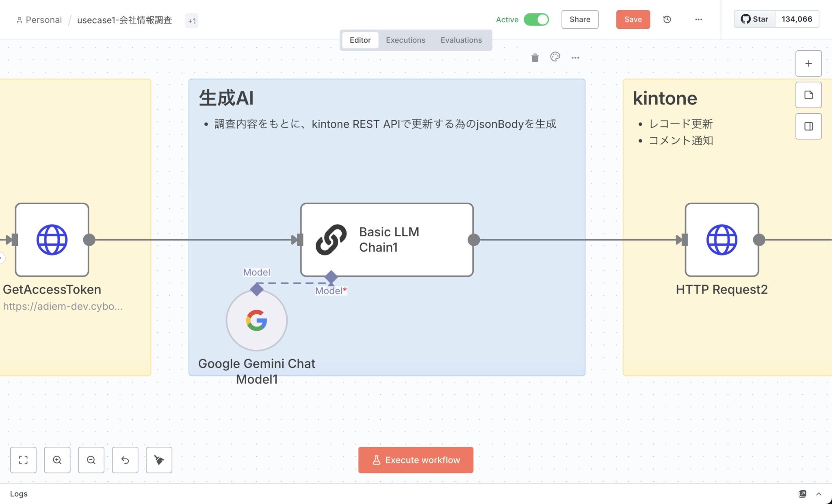Select the Basic LLM Chain1 node
832x504 pixels.
387,240
